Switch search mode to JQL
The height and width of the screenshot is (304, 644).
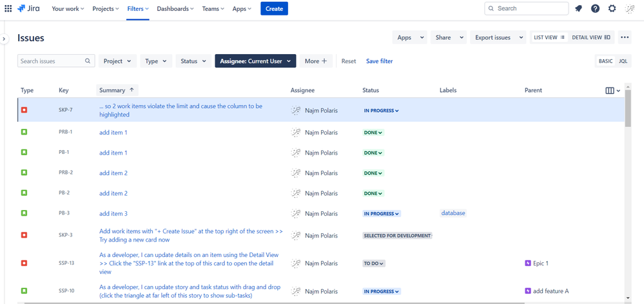pos(623,61)
